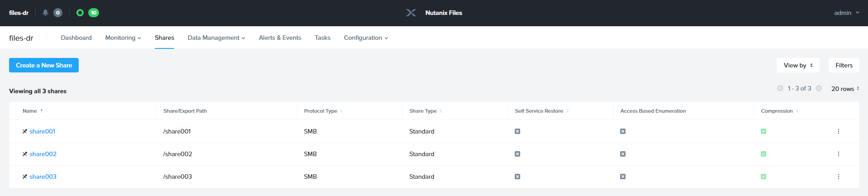Click Compression checkmark for share003

click(x=764, y=177)
